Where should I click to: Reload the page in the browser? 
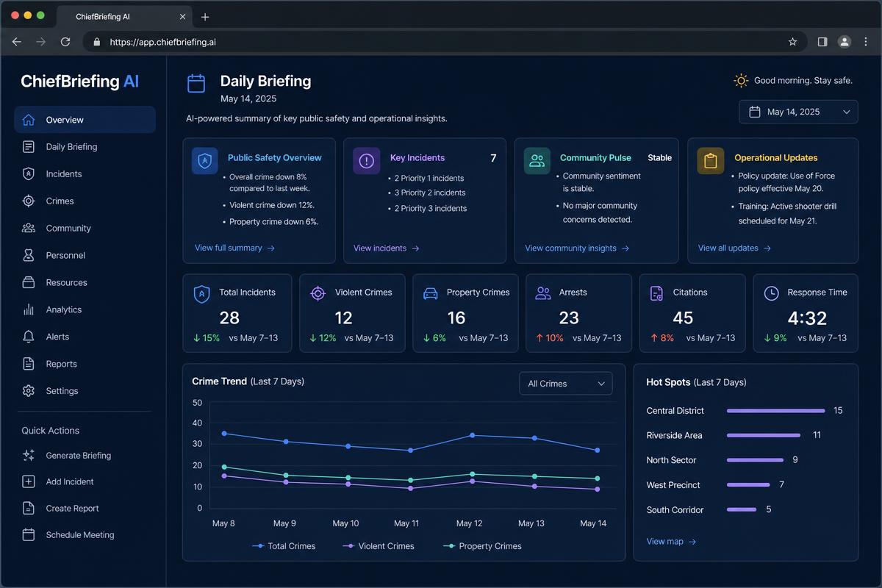(65, 42)
